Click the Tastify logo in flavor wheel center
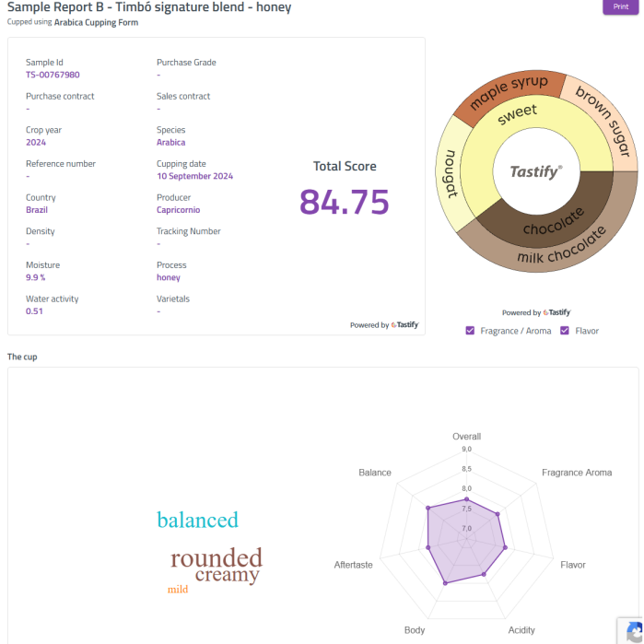This screenshot has height=644, width=644. coord(536,171)
